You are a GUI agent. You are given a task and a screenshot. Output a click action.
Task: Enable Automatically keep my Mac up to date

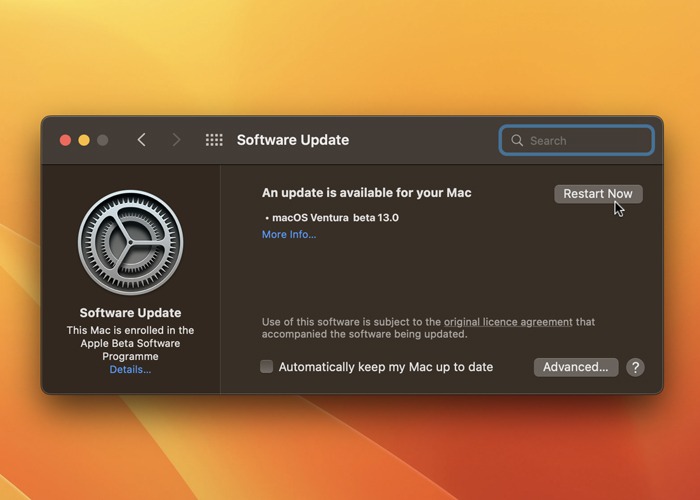pyautogui.click(x=267, y=367)
